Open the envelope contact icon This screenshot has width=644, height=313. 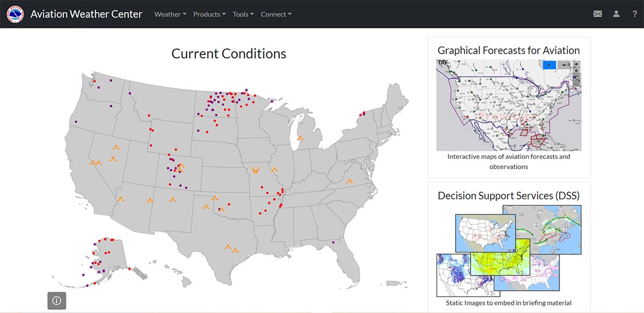coord(598,14)
